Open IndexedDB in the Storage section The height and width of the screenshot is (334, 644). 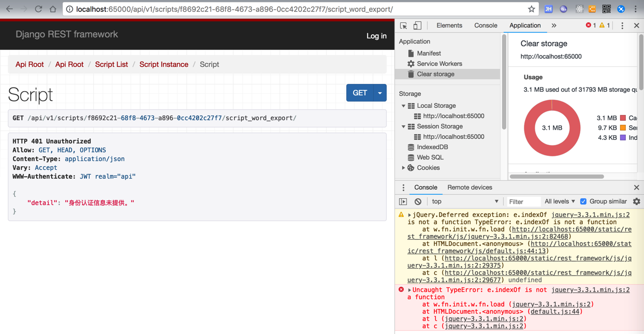click(x=432, y=147)
